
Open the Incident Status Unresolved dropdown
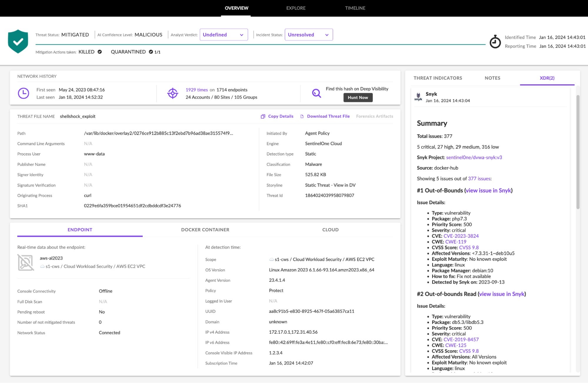tap(309, 35)
